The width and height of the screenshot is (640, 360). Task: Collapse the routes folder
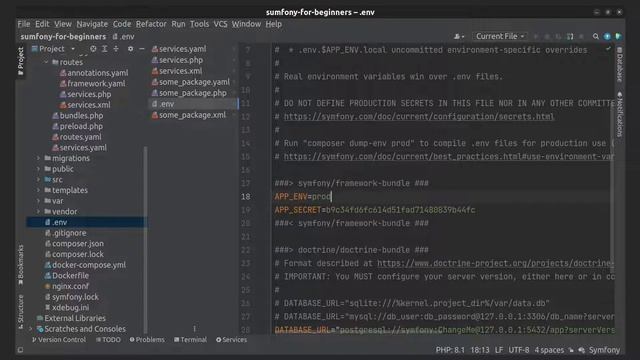pyautogui.click(x=46, y=62)
